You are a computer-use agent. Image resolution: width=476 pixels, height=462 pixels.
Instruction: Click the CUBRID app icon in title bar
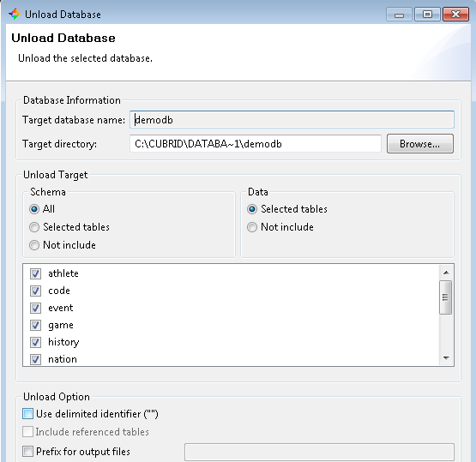tap(14, 14)
